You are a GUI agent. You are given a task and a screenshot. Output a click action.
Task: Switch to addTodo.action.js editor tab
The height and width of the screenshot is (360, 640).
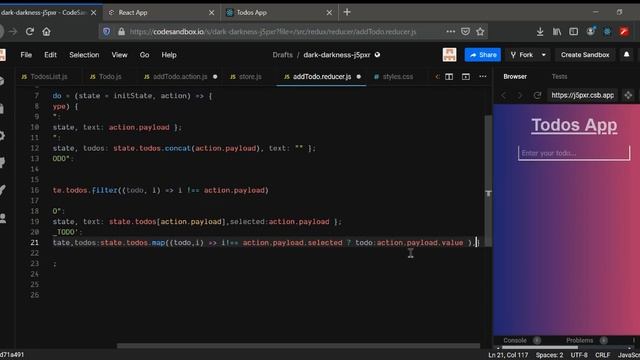[180, 77]
